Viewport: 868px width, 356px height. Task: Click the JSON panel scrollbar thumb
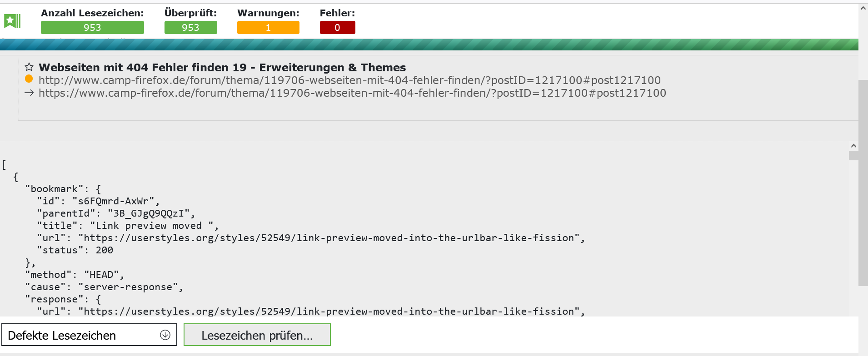(853, 156)
